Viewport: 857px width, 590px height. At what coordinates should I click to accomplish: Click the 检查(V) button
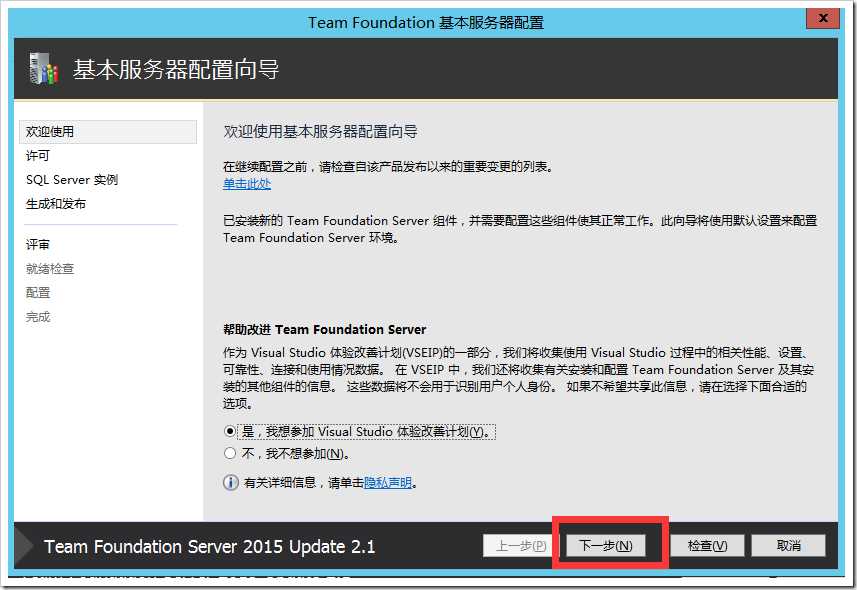pos(707,545)
